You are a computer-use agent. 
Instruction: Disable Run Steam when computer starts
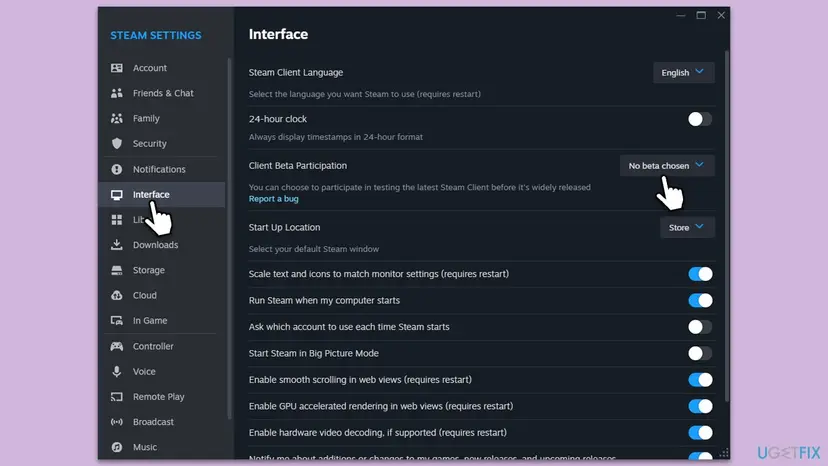700,300
